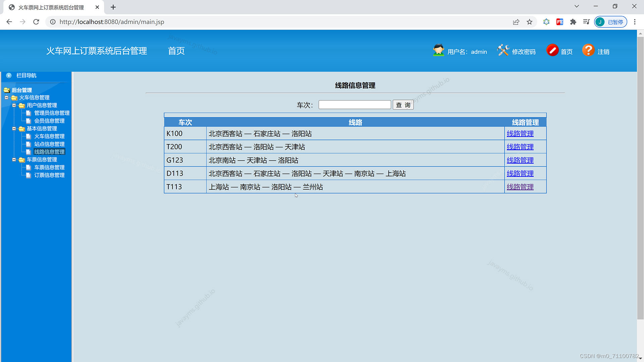The width and height of the screenshot is (644, 362).
Task: Click the browser reload button
Action: tap(36, 22)
